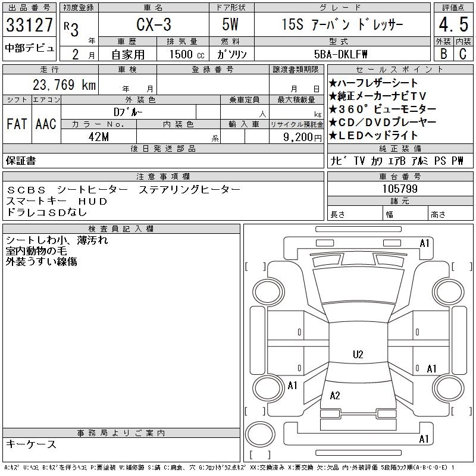Click the 自家用 vehicle history value
Viewport: 476px width, 476px height.
click(x=128, y=55)
